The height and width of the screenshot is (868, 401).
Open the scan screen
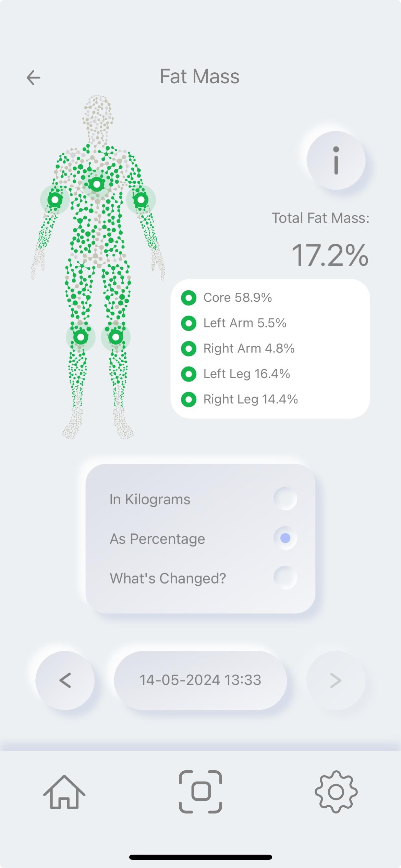coord(200,792)
